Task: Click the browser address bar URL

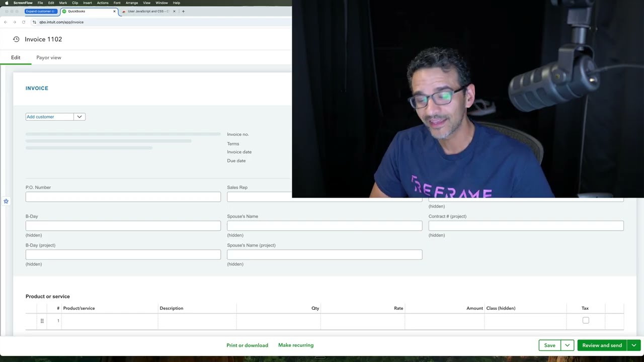Action: pos(61,22)
